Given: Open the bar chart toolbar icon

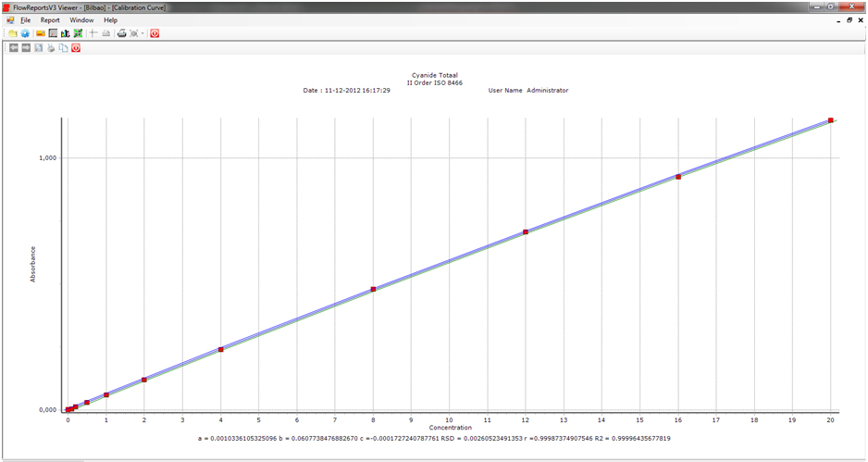Looking at the screenshot, I should (x=66, y=33).
